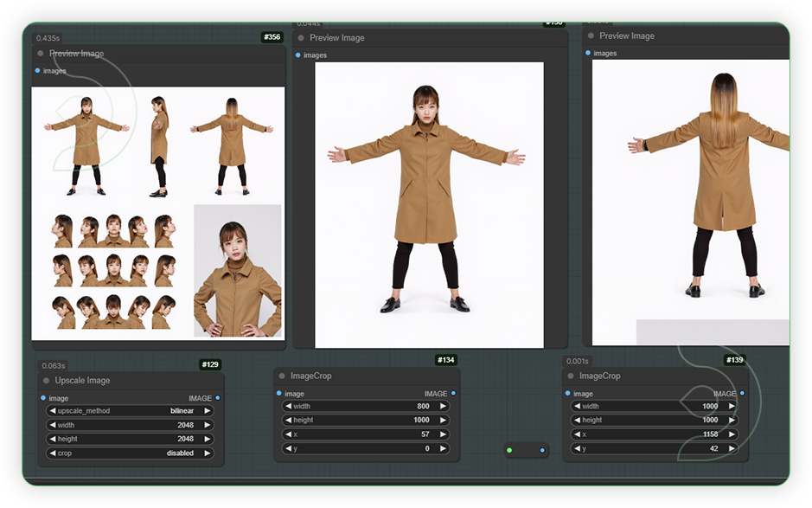Click the IMAGE output slot on ImageCrop #139
The image size is (812, 508).
point(739,392)
